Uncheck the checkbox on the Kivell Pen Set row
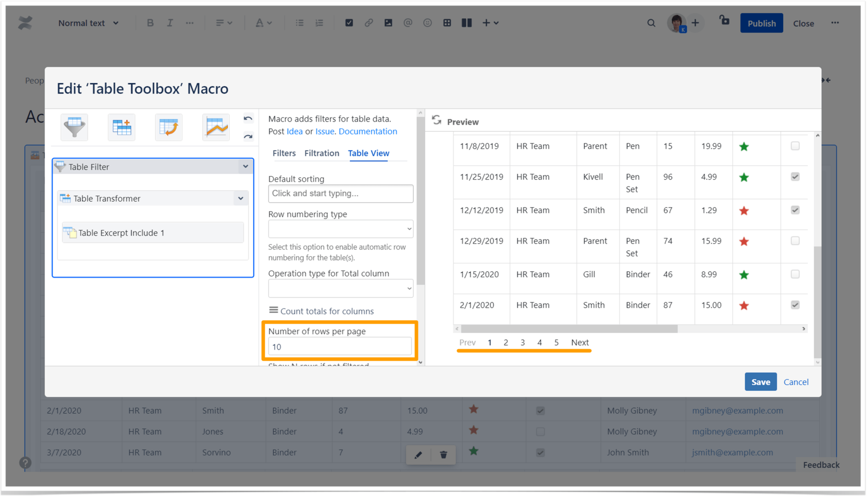 click(x=795, y=177)
